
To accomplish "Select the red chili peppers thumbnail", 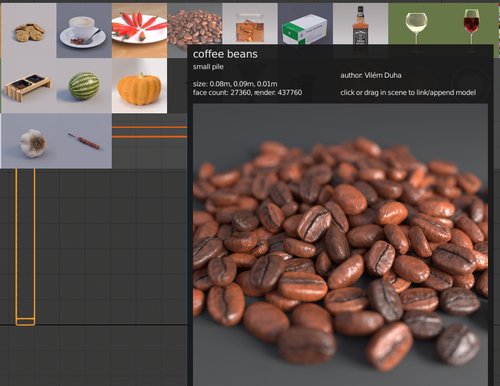I will click(x=139, y=30).
